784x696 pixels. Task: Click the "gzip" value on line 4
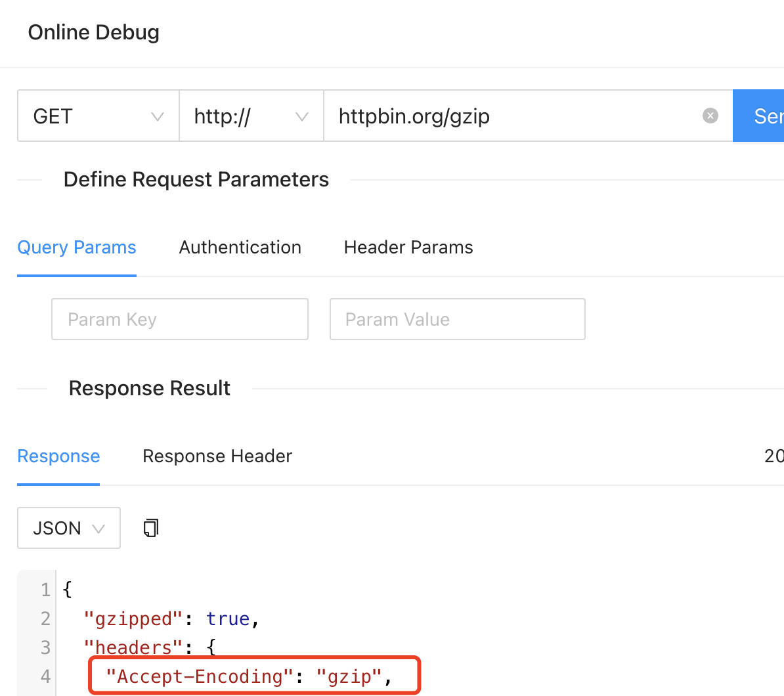pyautogui.click(x=349, y=676)
